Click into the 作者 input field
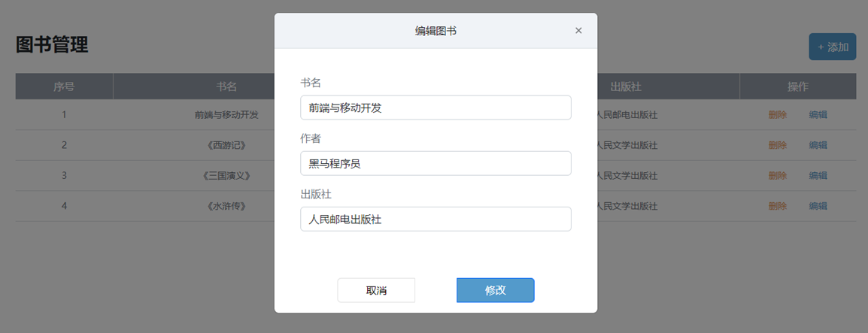868x333 pixels. pyautogui.click(x=436, y=163)
